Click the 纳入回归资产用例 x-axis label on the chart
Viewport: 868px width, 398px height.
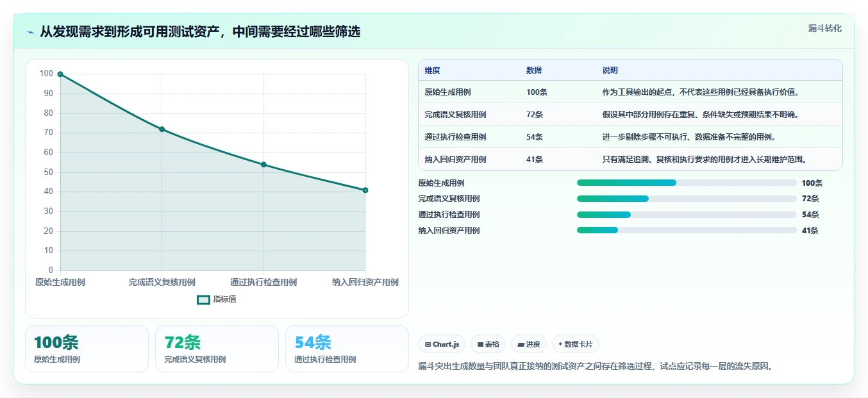[365, 283]
